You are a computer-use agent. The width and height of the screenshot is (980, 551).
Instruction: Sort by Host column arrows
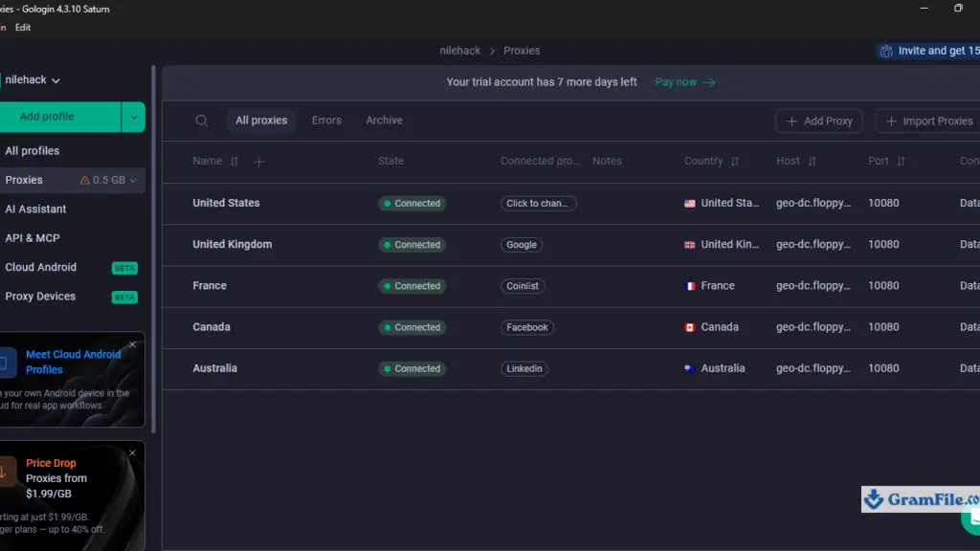(x=812, y=161)
